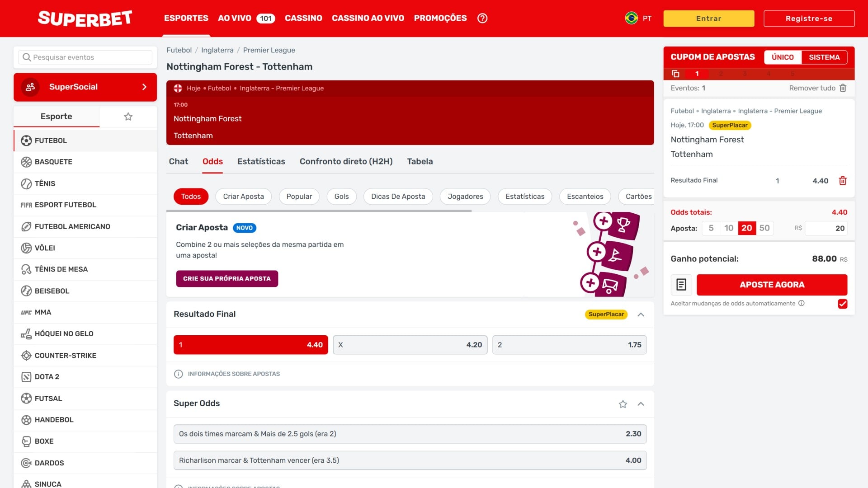This screenshot has width=868, height=488.
Task: Favorite the Super Odds section star
Action: (x=623, y=404)
